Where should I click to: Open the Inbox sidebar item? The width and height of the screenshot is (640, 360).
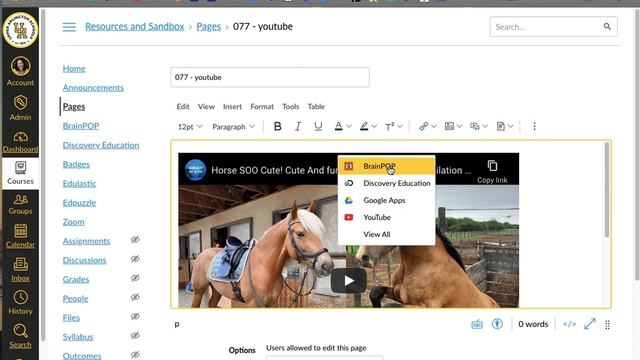[20, 270]
